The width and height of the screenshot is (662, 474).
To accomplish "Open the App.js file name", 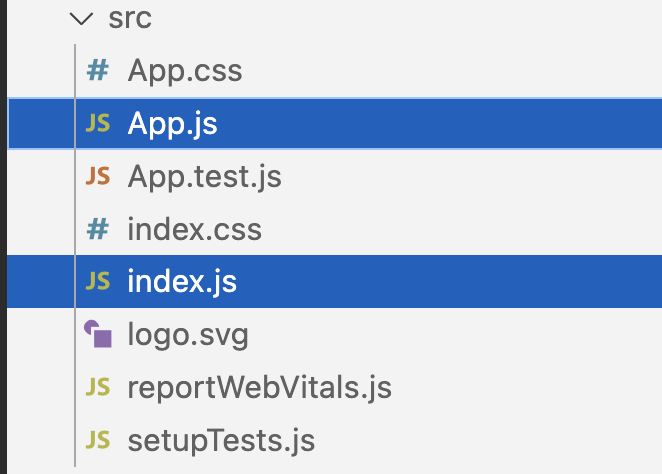I will [172, 124].
